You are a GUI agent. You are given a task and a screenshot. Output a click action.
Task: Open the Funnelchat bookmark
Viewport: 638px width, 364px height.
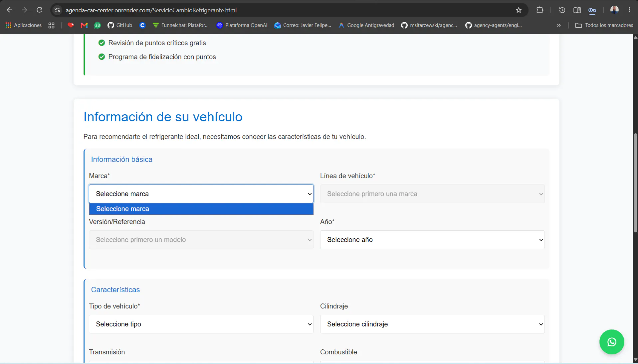pos(181,25)
